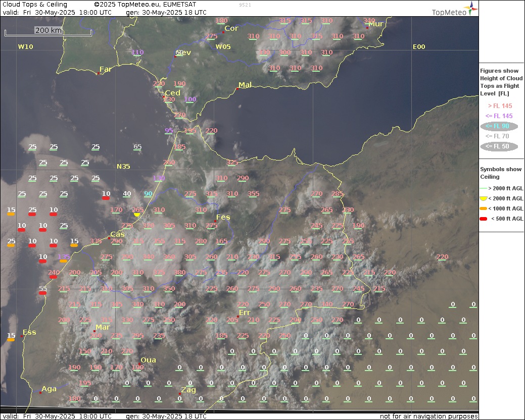Click the cyan cloud top value 90
Image resolution: width=525 pixels, height=420 pixels.
click(148, 194)
